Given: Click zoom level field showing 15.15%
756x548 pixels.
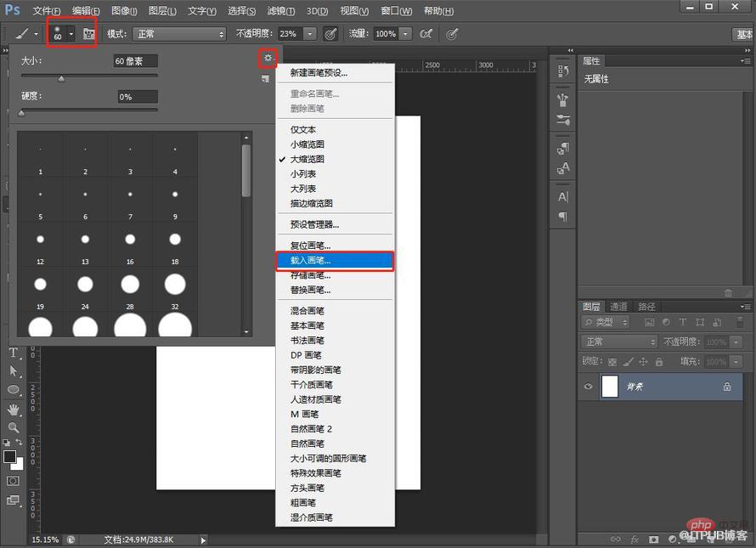Looking at the screenshot, I should coord(45,540).
